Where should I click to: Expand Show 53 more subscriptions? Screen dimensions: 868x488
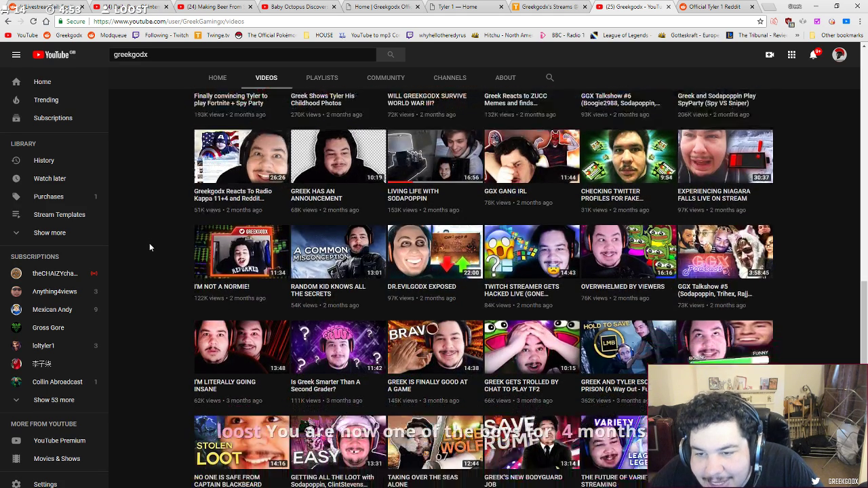pos(54,400)
